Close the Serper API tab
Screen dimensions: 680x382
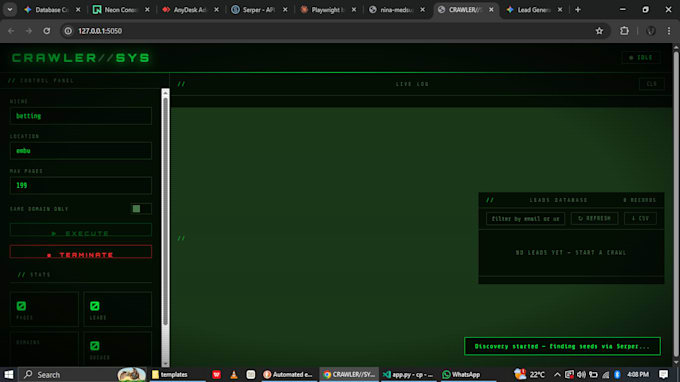tap(285, 10)
